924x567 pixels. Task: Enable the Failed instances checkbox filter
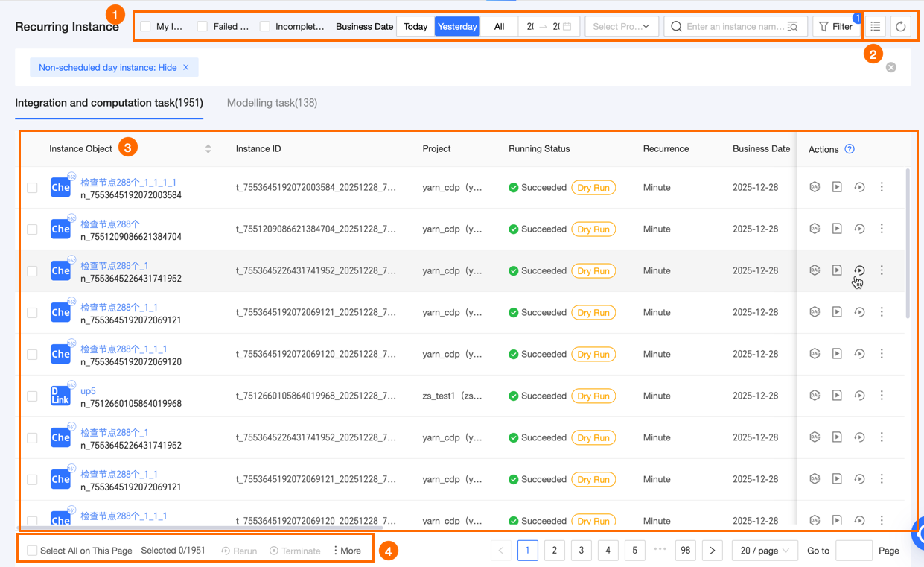pos(203,27)
